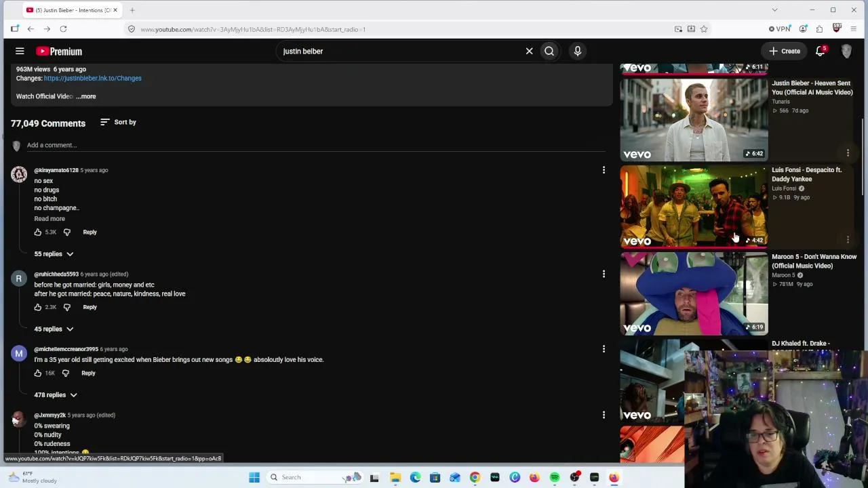
Task: Open the Windows Start menu
Action: (x=254, y=477)
